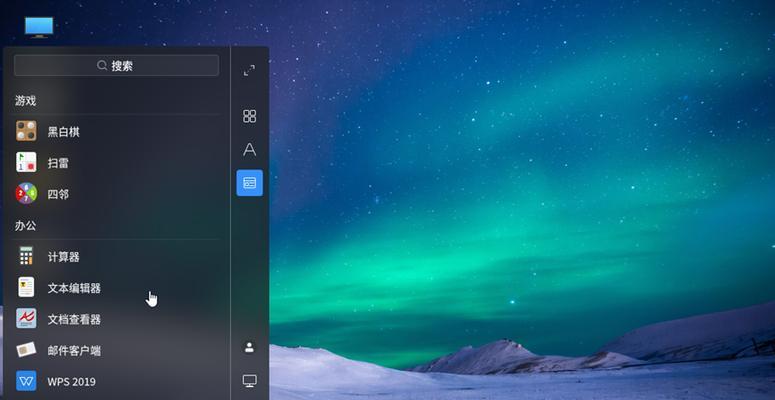Select the 办公 category heading

coord(26,226)
